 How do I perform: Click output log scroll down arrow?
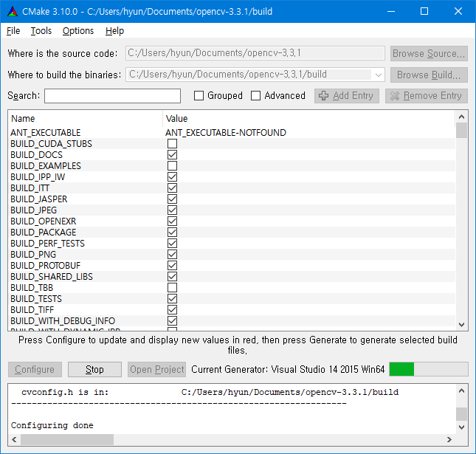point(461,427)
